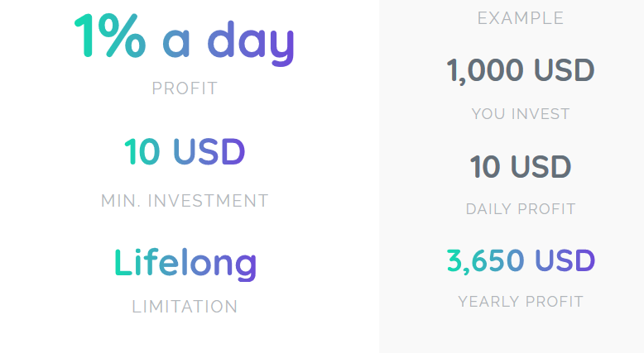This screenshot has width=644, height=353.
Task: Click the 'Lifelong' gradient text
Action: tap(185, 264)
